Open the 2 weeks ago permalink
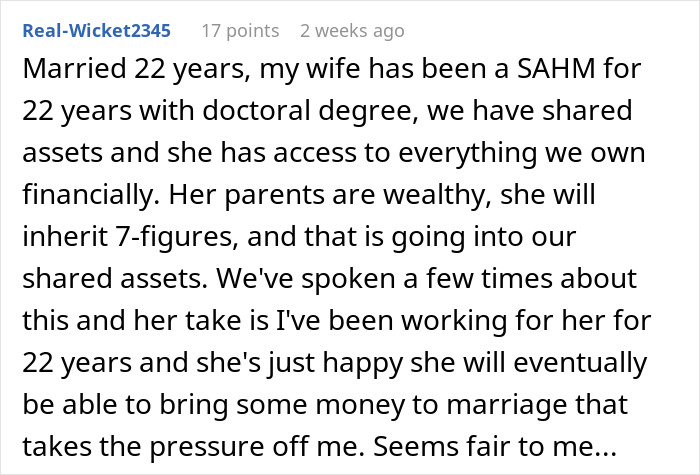Screen dimensions: 700x475 tap(352, 30)
